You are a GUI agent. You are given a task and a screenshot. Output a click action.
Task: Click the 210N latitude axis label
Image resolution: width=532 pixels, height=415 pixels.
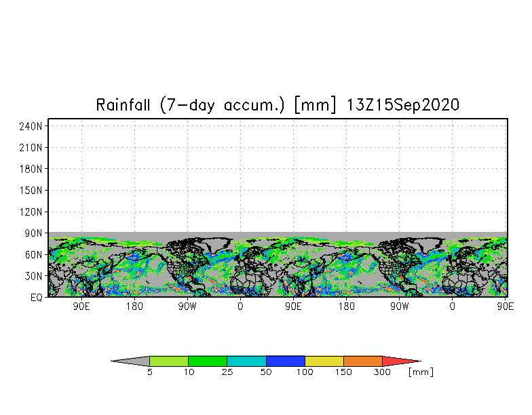pyautogui.click(x=31, y=148)
